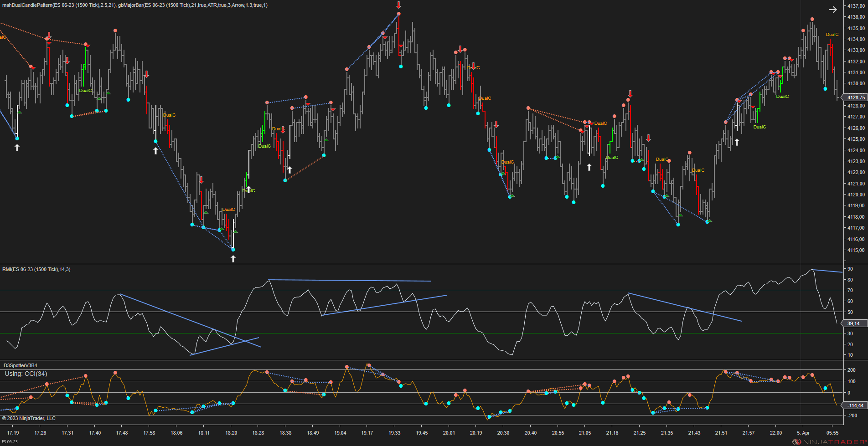This screenshot has width=868, height=446.
Task: Click the NinjaTrader logo in the bottom corner
Action: click(x=830, y=442)
